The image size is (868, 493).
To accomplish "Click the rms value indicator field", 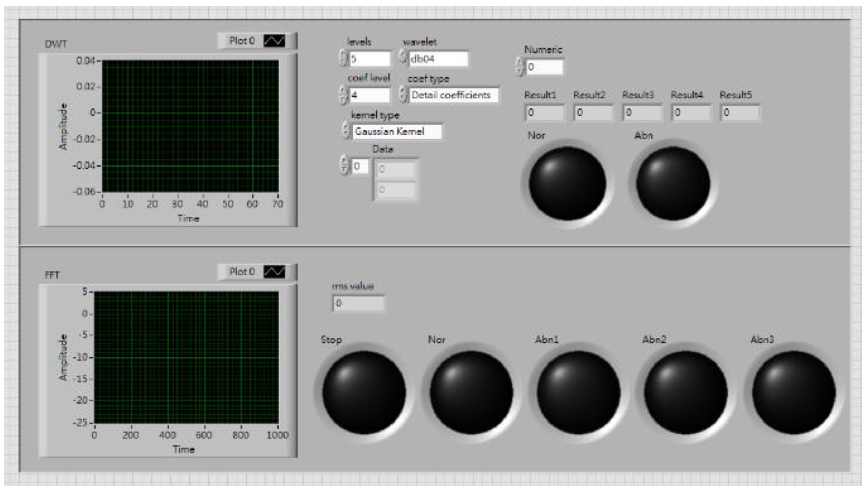I will [358, 303].
